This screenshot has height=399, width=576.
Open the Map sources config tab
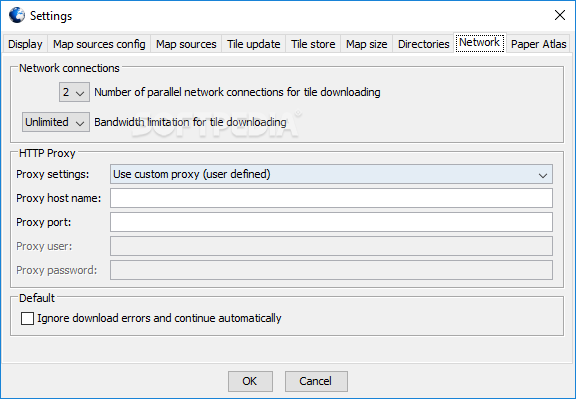99,44
